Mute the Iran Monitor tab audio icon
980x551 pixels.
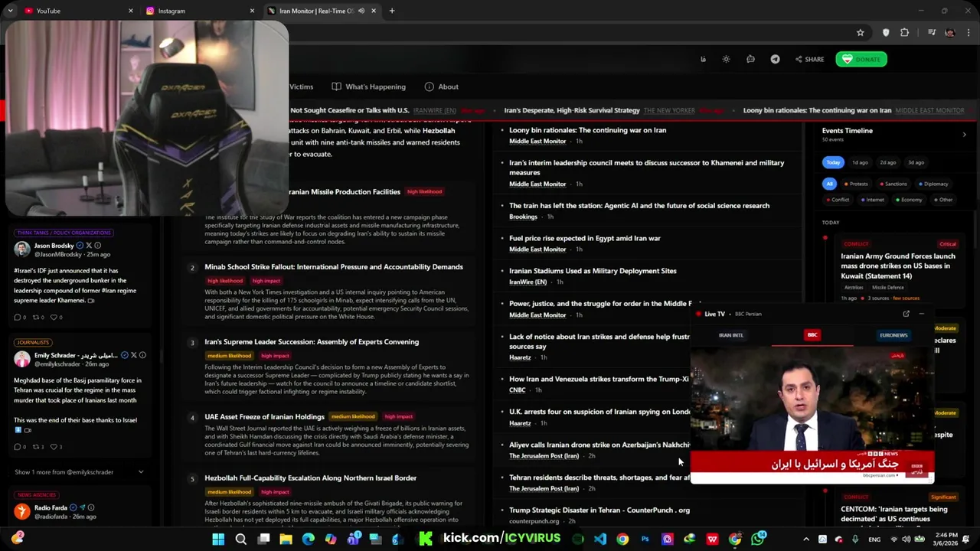[x=361, y=11]
